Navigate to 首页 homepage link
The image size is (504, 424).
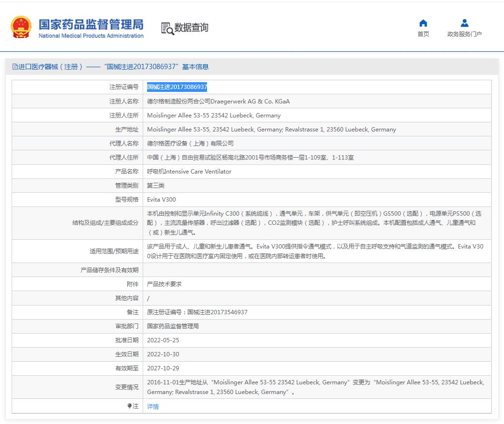[423, 35]
